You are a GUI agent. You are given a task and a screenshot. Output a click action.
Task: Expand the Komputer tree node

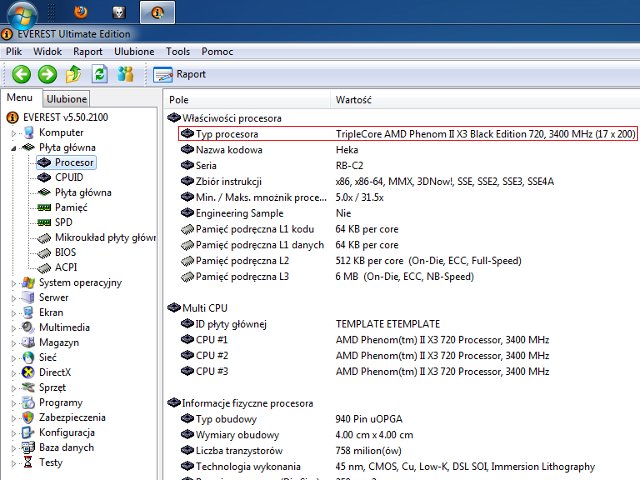14,133
